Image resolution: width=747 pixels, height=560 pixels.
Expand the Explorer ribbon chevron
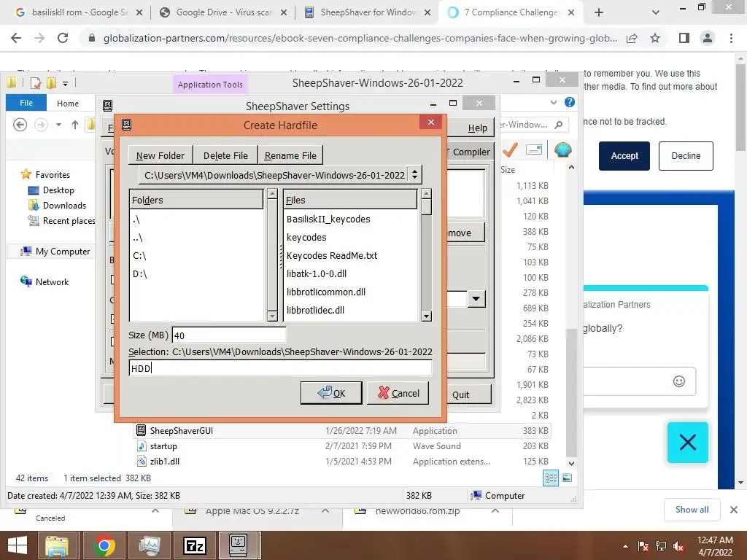554,102
